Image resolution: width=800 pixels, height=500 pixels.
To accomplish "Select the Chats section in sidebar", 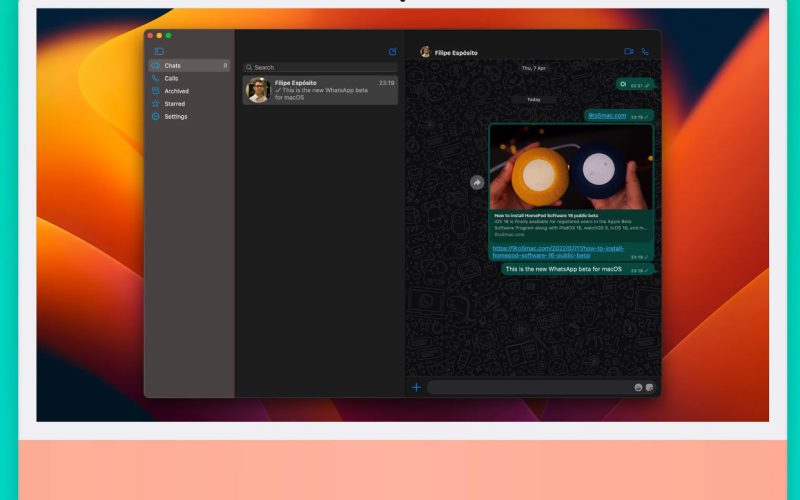I will click(x=189, y=65).
